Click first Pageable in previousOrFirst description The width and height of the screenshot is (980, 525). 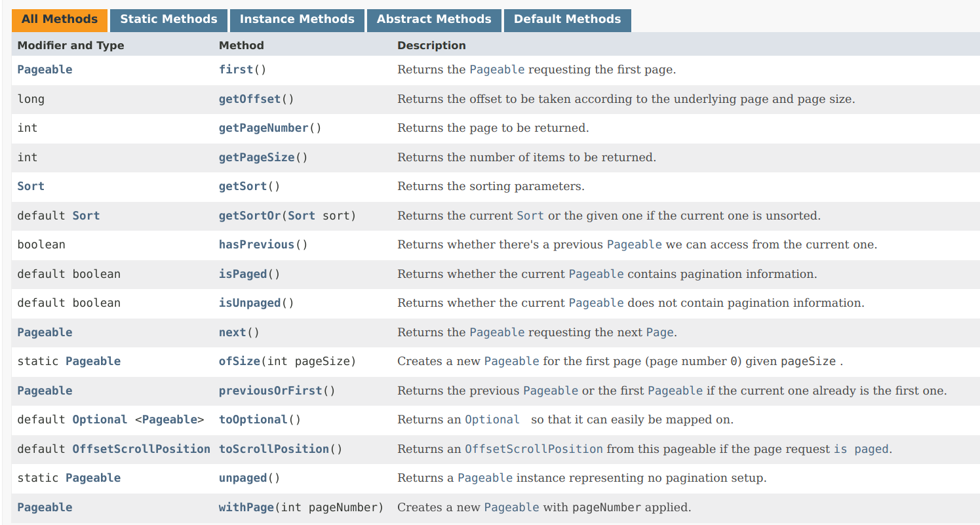tap(551, 391)
